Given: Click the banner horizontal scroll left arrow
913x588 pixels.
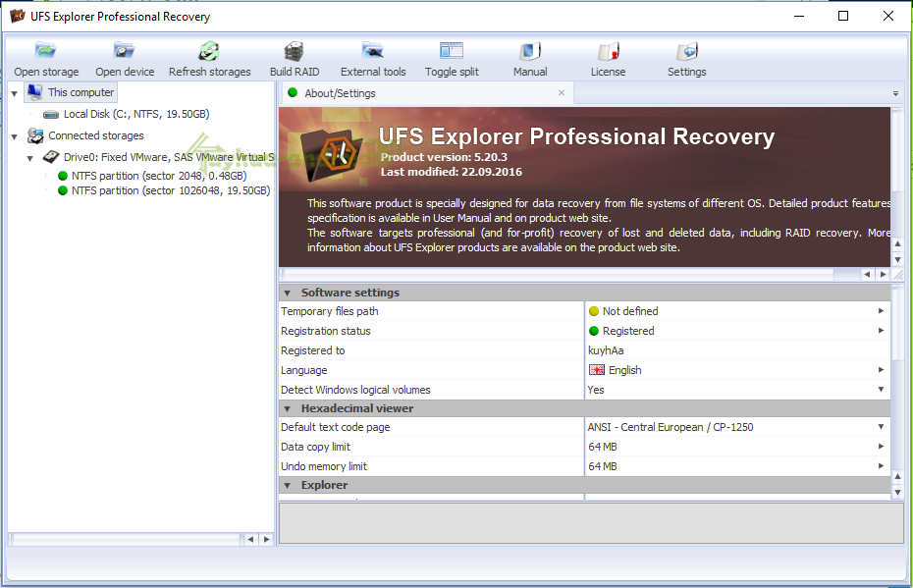Looking at the screenshot, I should pyautogui.click(x=868, y=274).
